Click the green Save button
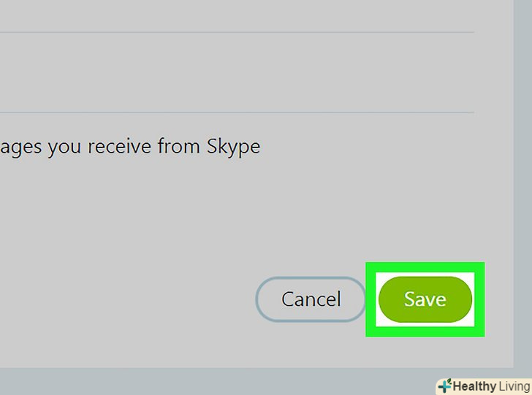 pos(425,299)
